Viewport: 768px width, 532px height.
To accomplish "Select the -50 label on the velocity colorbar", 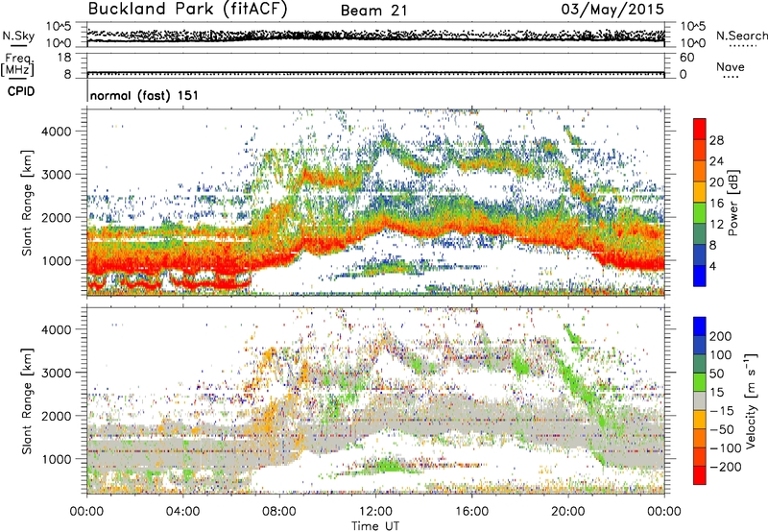I will click(721, 429).
